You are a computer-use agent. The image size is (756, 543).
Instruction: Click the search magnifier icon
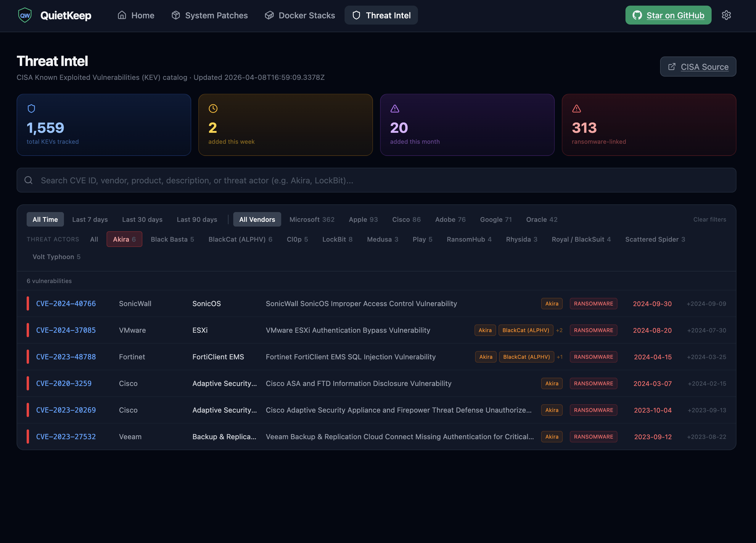(x=28, y=180)
